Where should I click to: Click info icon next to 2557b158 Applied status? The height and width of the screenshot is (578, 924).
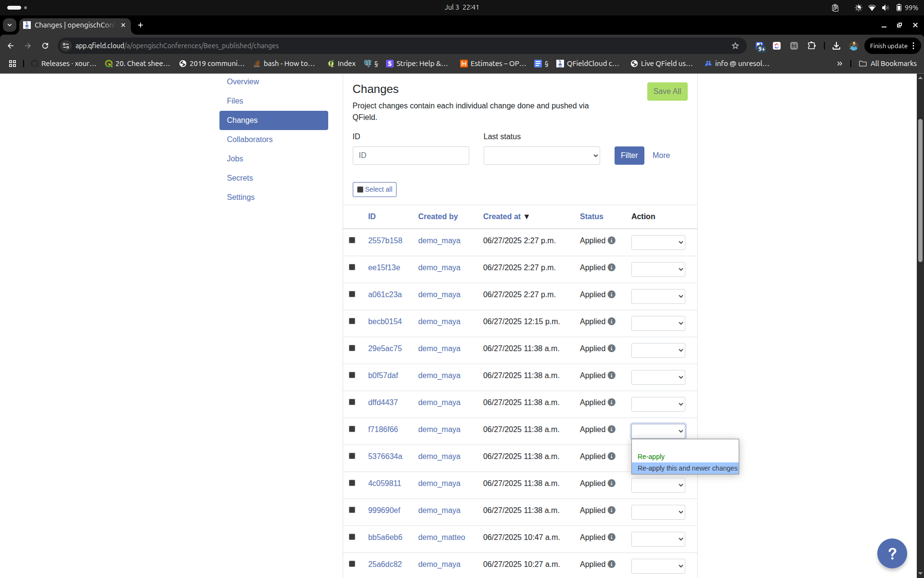[x=611, y=240]
